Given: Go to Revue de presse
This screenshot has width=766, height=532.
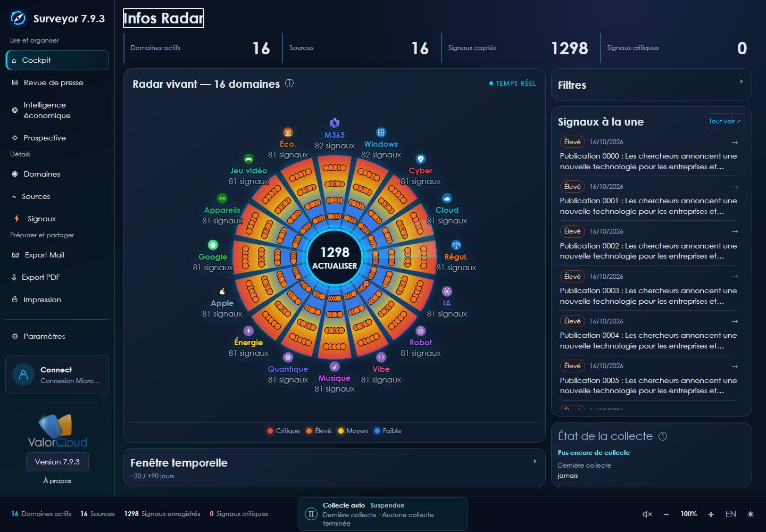Looking at the screenshot, I should 57,82.
